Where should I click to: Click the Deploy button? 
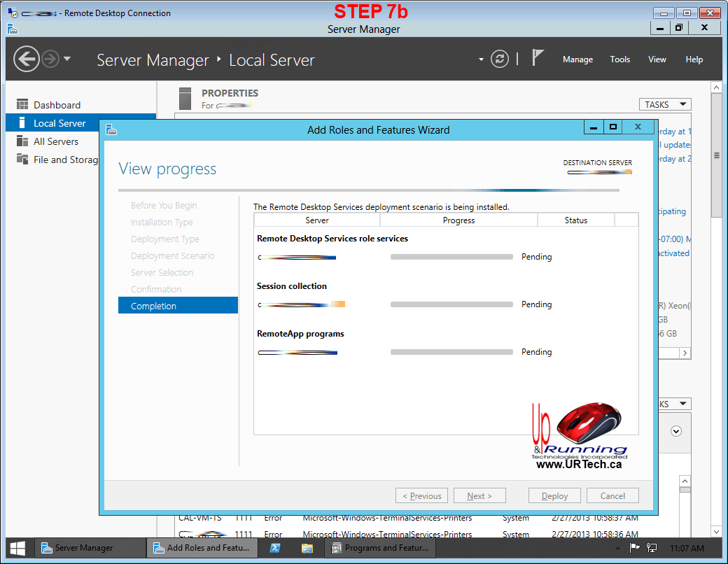[x=554, y=495]
